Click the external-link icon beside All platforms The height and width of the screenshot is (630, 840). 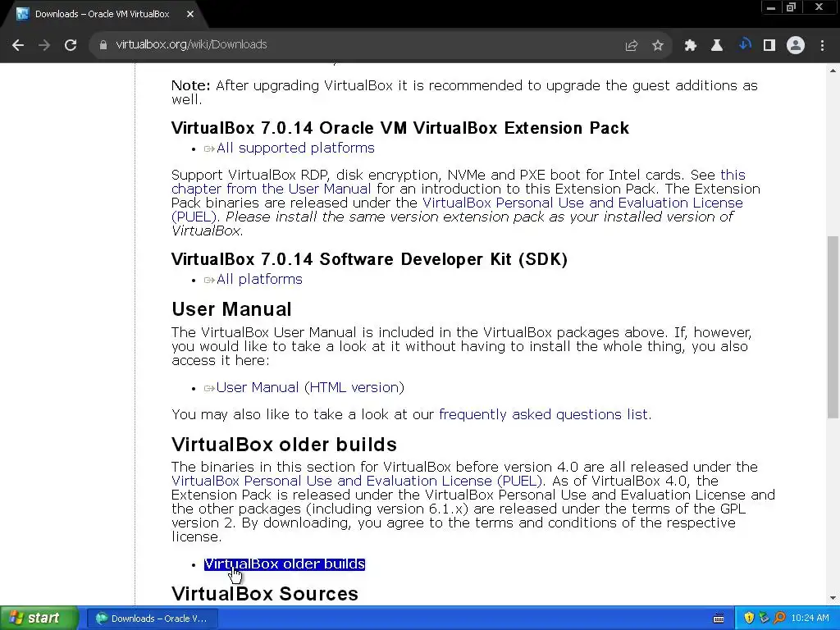209,281
